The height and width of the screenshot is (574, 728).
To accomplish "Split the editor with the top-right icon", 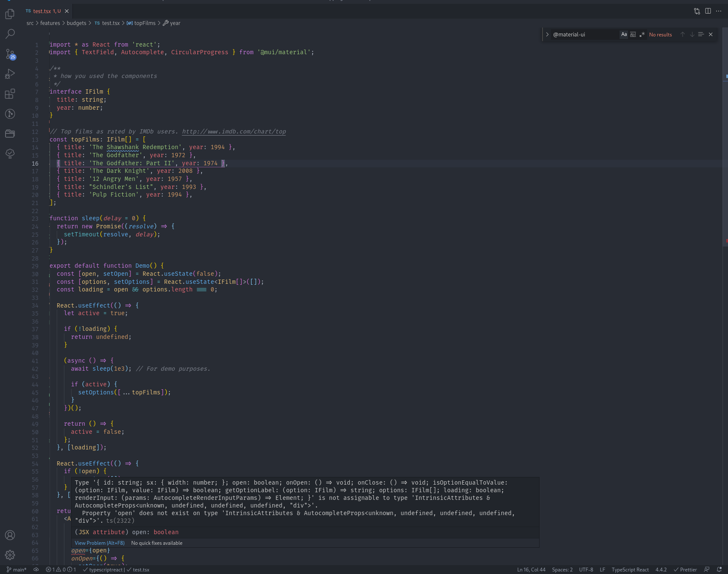I will (x=708, y=11).
